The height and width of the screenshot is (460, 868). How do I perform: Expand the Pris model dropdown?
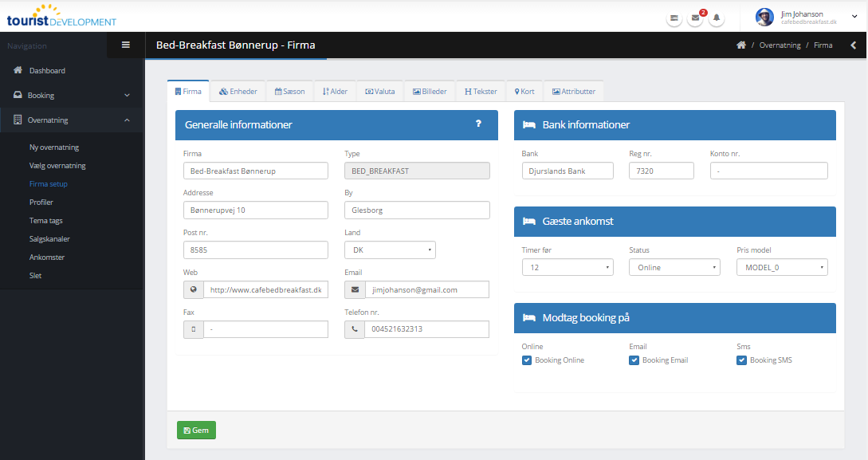782,267
